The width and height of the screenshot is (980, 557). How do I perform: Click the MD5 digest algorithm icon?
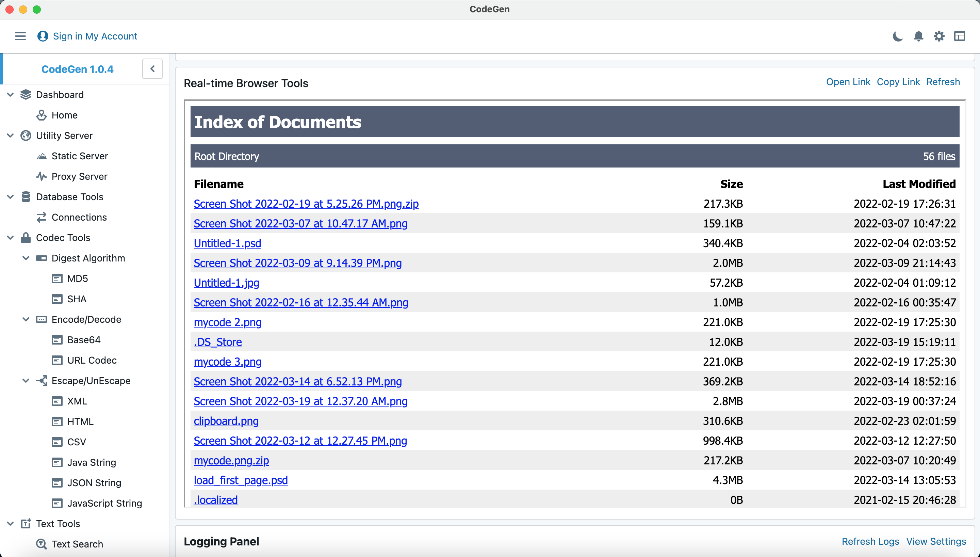(x=57, y=278)
